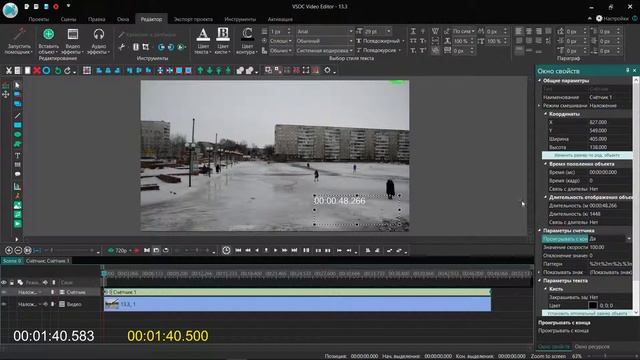Click Изменить размер по род. объекту button
The width and height of the screenshot is (640, 360).
[587, 155]
